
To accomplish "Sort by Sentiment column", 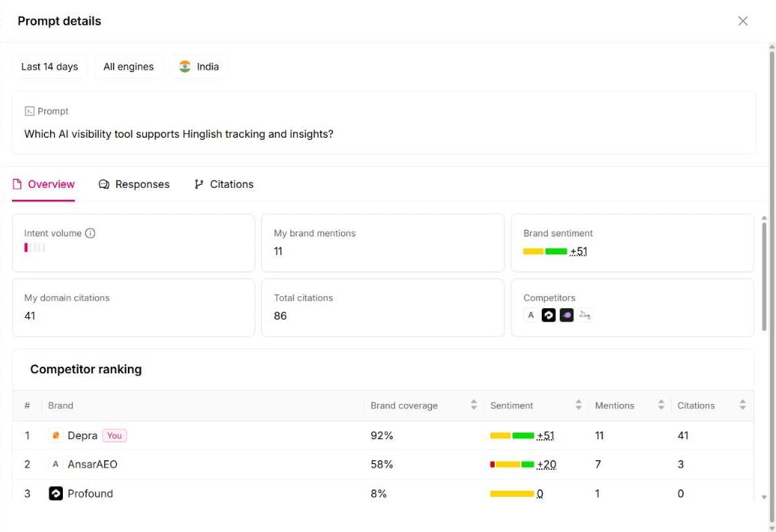I will [x=578, y=405].
